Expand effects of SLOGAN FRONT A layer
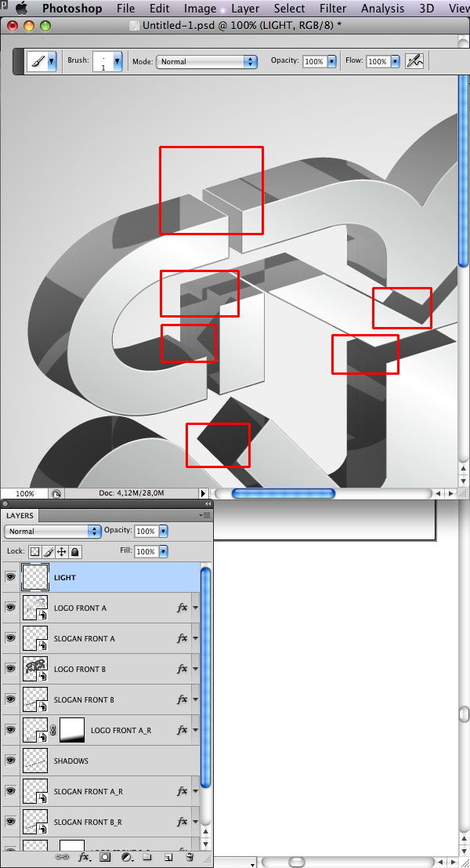 (x=195, y=638)
